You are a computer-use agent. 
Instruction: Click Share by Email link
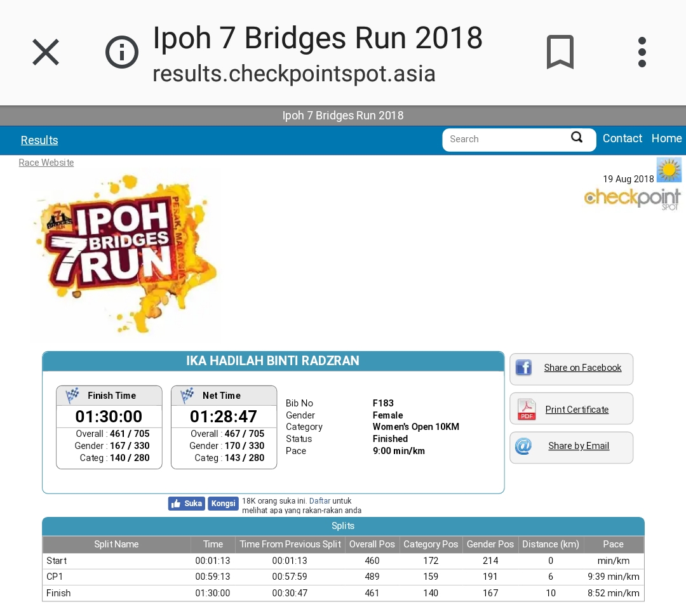(x=579, y=446)
